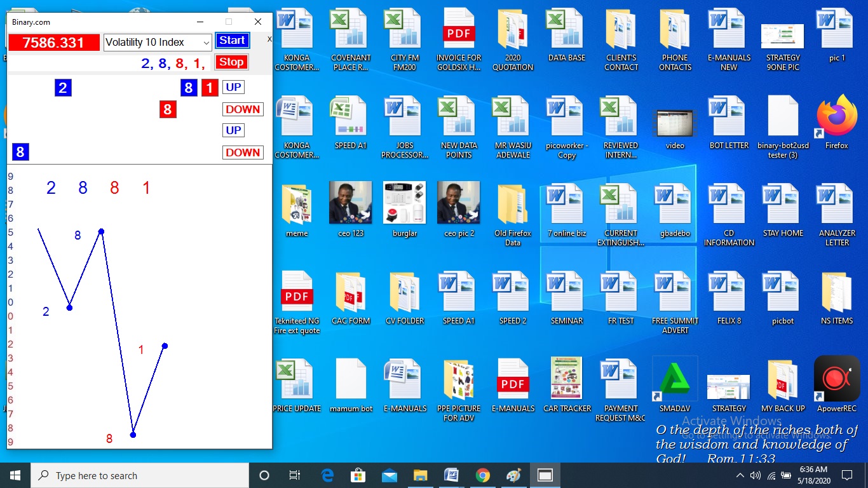
Task: Open the NEW DATA POINTS spreadsheet
Action: [x=459, y=127]
